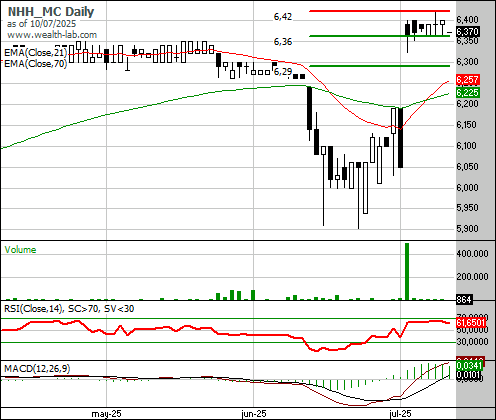Click the green 6,36 support line

379,36
